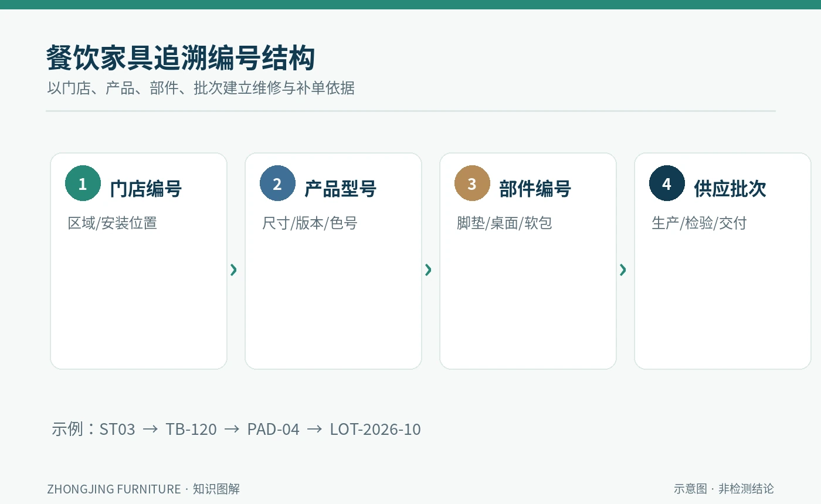Click the 尺寸/版本/色号 description text
Viewport: 821px width, 504px height.
(x=310, y=223)
